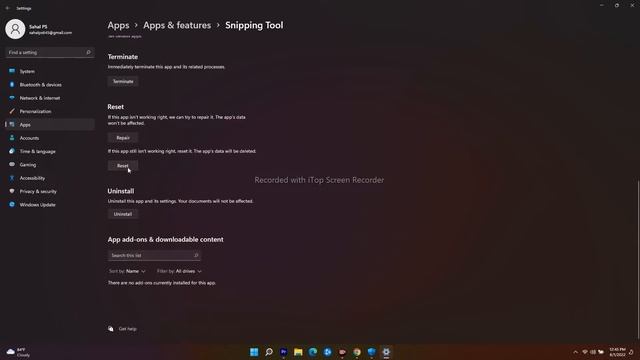Open the clock and date flyout
Viewport: 640px width, 360px height.
click(x=617, y=352)
